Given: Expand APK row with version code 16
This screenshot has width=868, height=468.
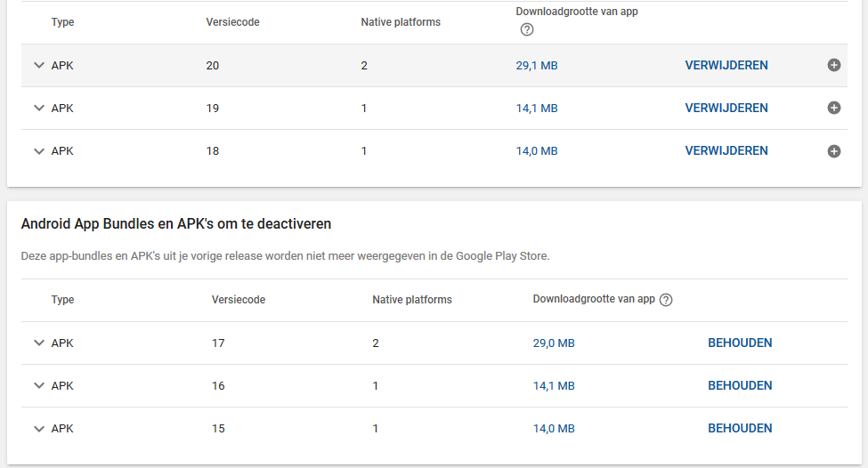Looking at the screenshot, I should coord(38,385).
